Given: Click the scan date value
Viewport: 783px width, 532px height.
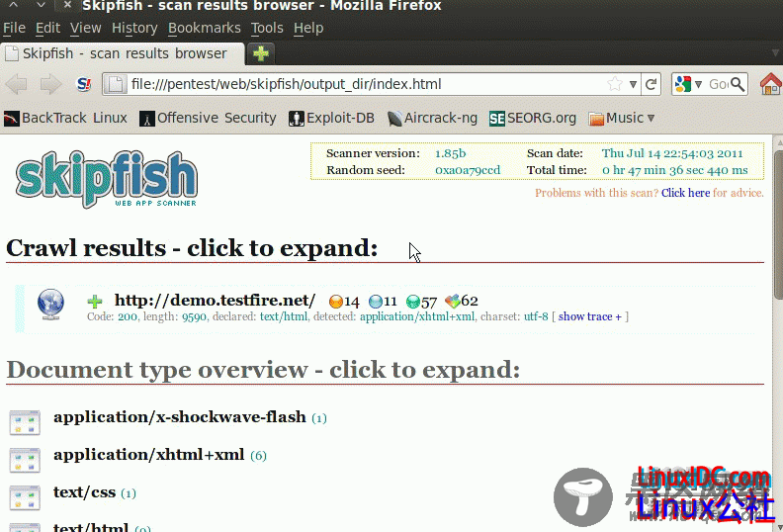Looking at the screenshot, I should [672, 153].
